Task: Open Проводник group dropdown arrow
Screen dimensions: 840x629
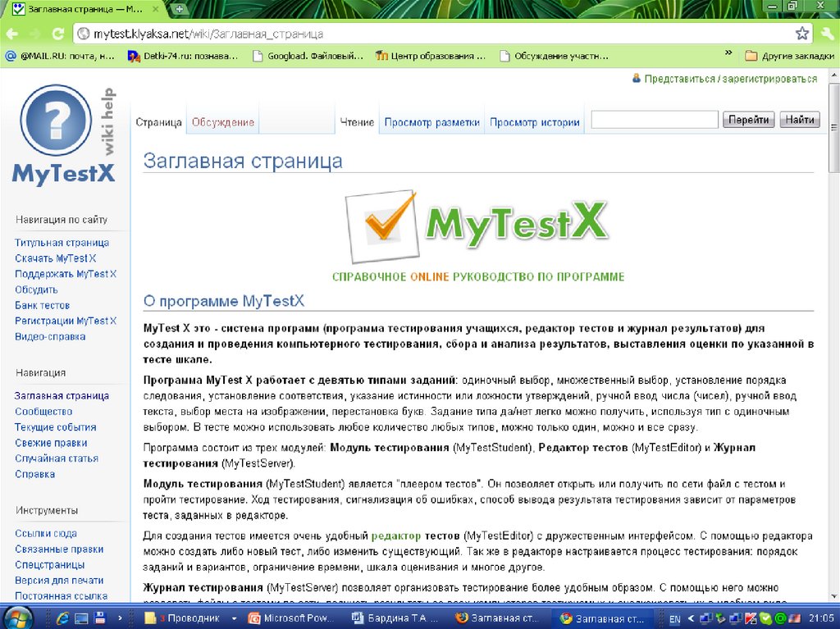Action: click(234, 618)
